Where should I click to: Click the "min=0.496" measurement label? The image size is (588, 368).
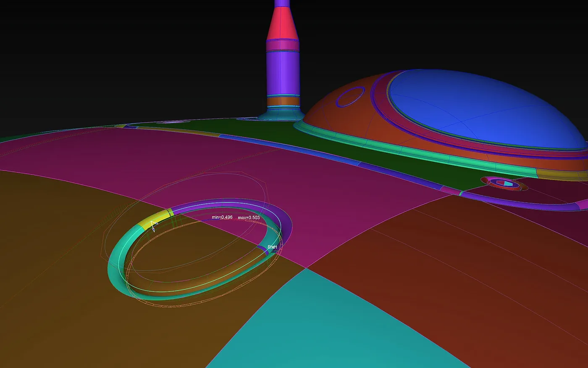pyautogui.click(x=222, y=217)
